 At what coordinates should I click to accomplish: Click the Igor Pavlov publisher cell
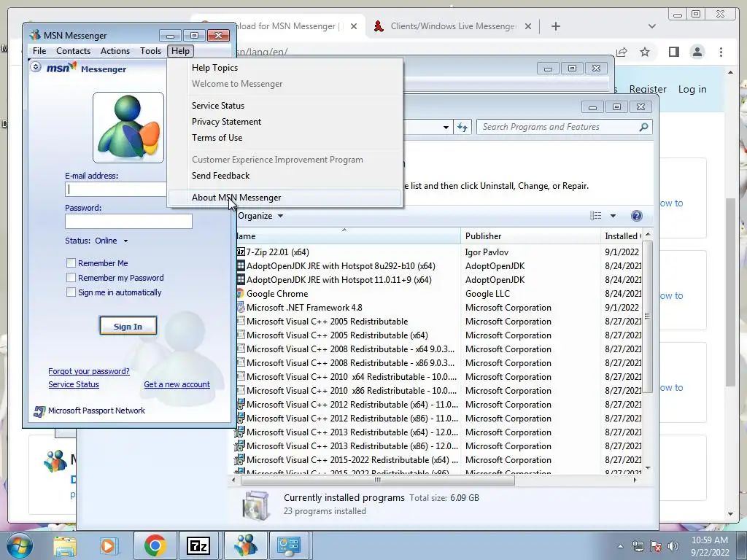[487, 252]
